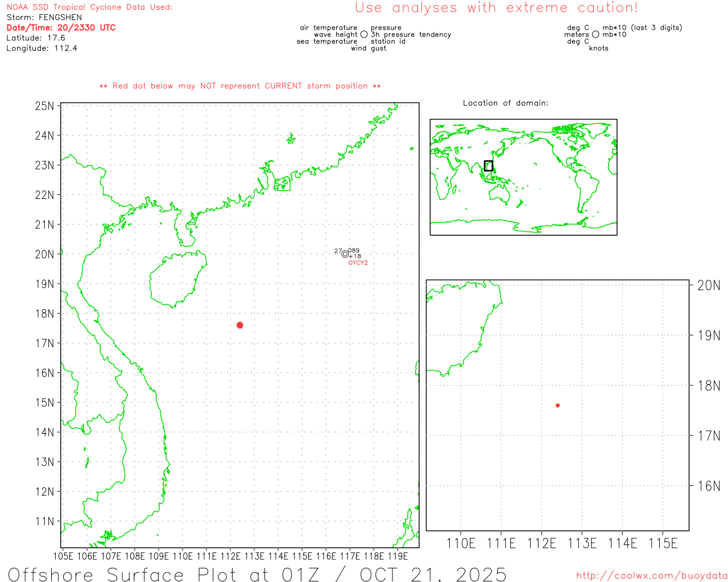728x582 pixels.
Task: Click the 23N latitude label on main map
Action: tap(44, 165)
